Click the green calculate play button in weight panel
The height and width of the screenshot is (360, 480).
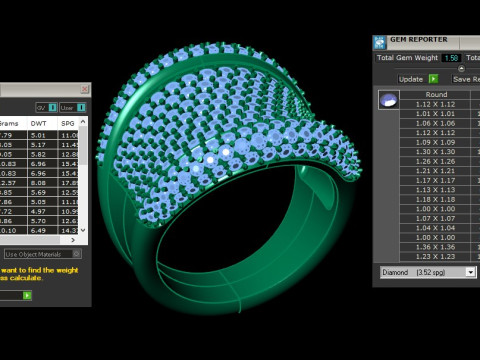[x=27, y=296]
